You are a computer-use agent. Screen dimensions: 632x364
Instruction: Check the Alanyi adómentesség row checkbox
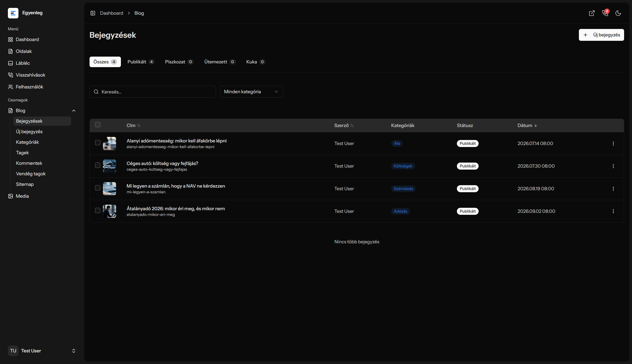(98, 142)
